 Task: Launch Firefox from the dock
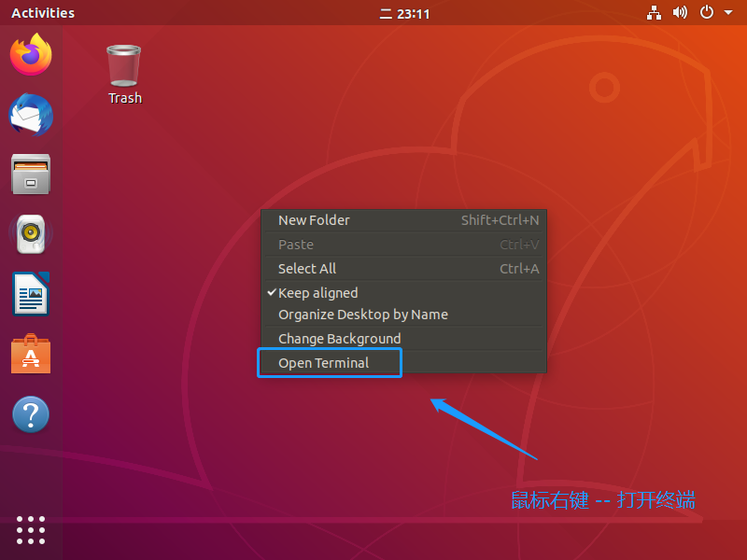(31, 54)
